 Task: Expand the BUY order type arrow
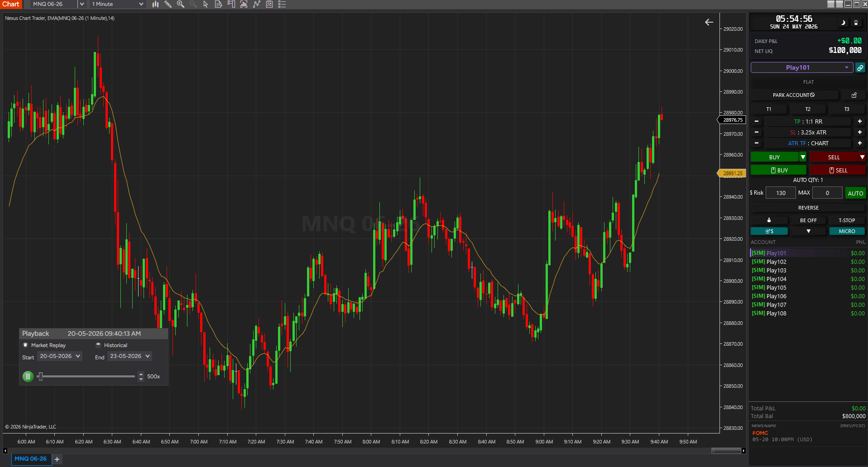point(803,157)
